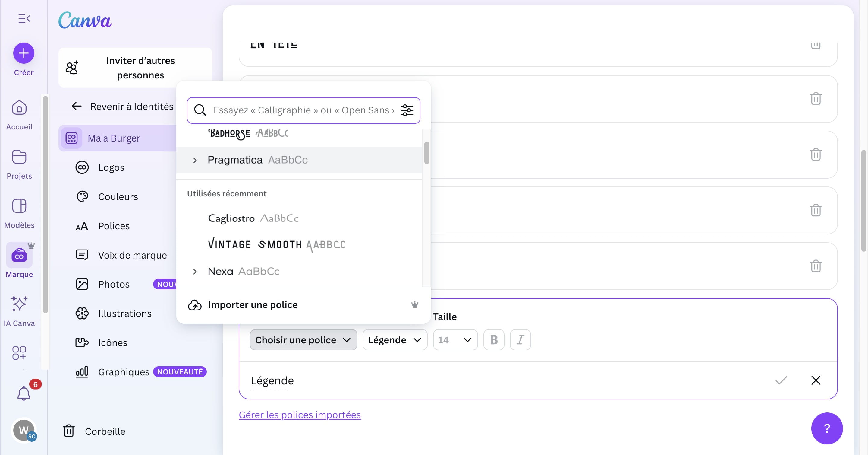Open the Accueil home icon
This screenshot has width=868, height=455.
click(x=19, y=108)
